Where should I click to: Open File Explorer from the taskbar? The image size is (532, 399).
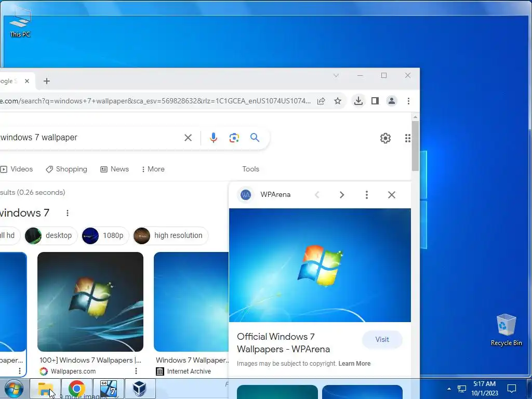tap(46, 389)
